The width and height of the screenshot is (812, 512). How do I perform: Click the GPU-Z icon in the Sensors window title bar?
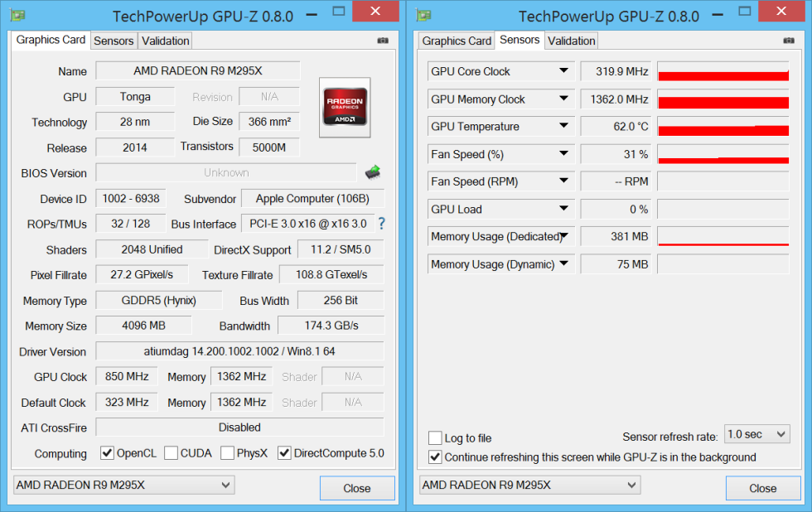point(423,12)
